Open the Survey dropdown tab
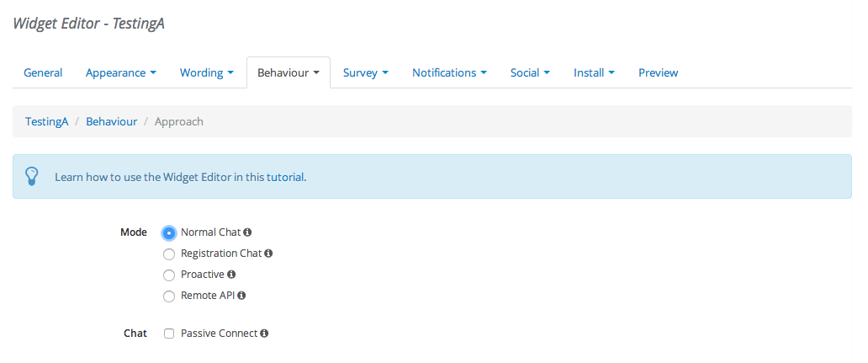868x363 pixels. 366,72
